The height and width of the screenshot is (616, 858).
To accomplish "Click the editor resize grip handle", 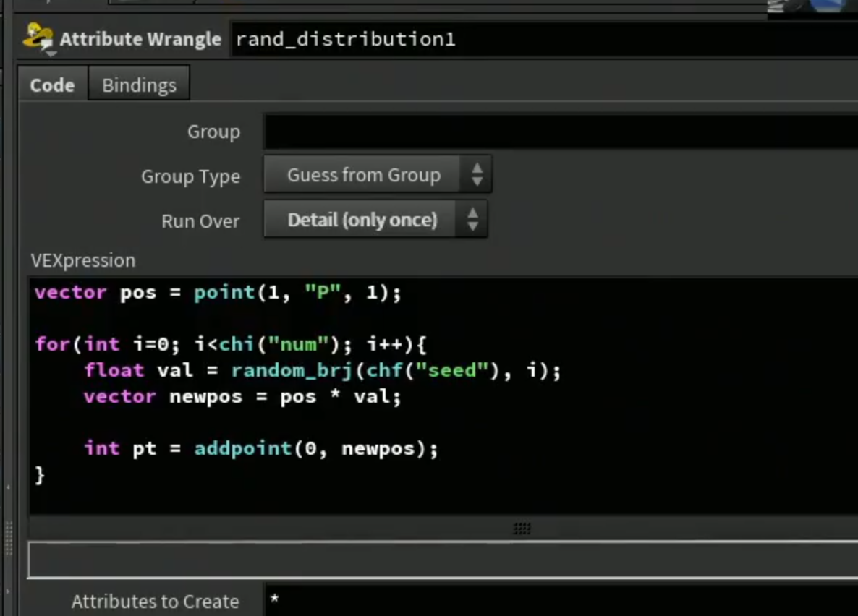I will (x=522, y=528).
